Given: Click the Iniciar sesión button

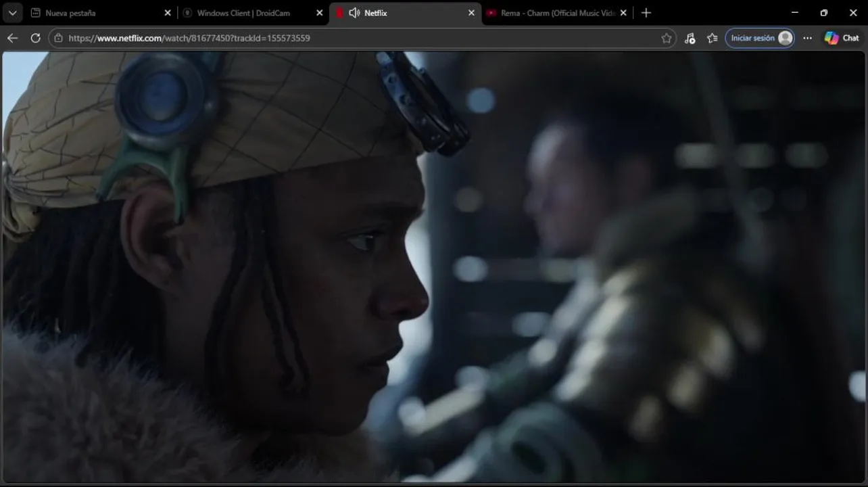Looking at the screenshot, I should tap(760, 38).
